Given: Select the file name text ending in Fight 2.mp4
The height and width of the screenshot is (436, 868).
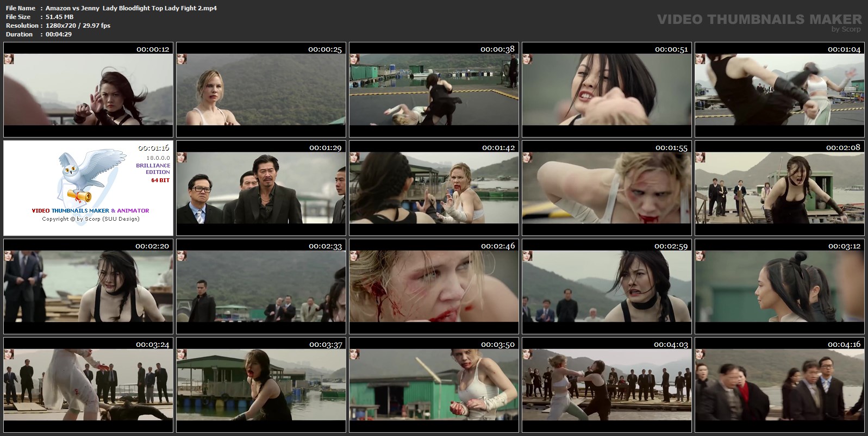Looking at the screenshot, I should point(131,8).
